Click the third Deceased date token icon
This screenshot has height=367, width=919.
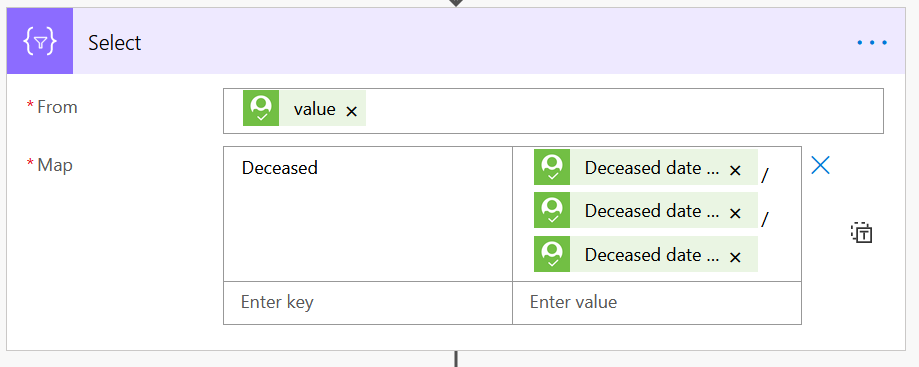pyautogui.click(x=552, y=254)
